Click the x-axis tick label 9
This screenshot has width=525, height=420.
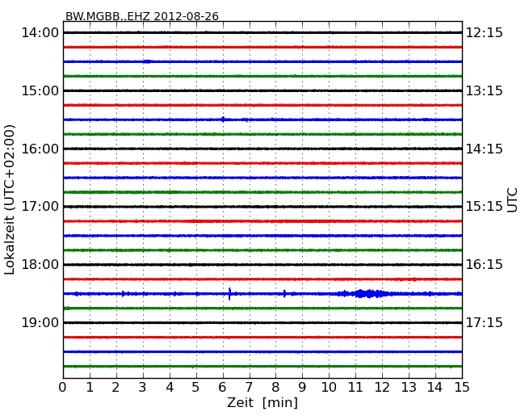[x=302, y=388]
